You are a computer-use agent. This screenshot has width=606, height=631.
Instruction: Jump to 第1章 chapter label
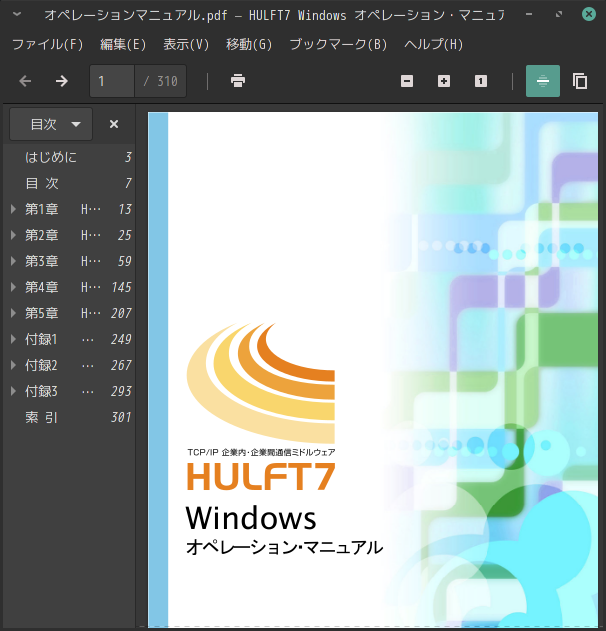pyautogui.click(x=42, y=209)
